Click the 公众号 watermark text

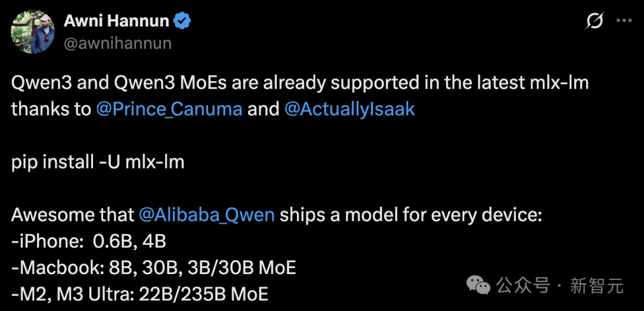tap(522, 285)
